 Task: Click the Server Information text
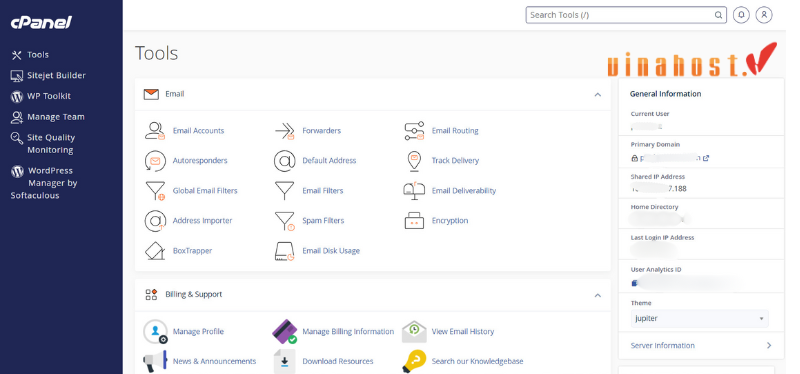coord(662,345)
